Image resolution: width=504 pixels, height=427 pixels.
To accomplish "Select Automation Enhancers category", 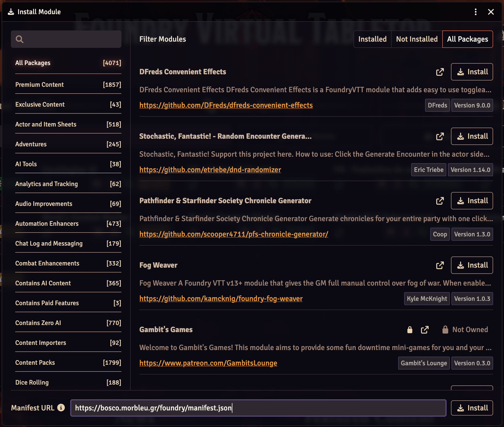I will click(68, 224).
